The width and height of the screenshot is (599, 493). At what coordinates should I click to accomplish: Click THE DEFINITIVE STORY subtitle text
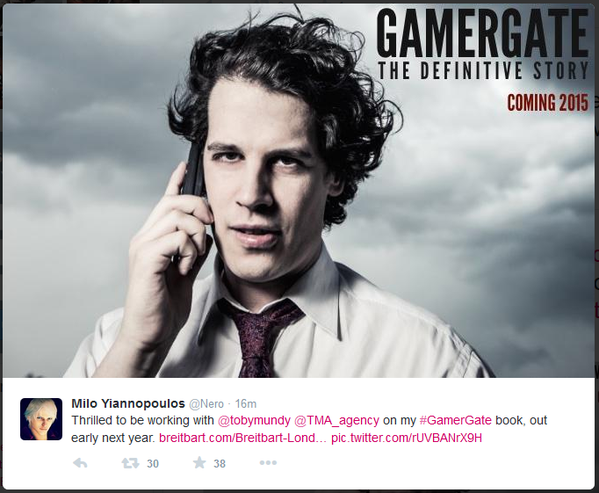click(483, 70)
